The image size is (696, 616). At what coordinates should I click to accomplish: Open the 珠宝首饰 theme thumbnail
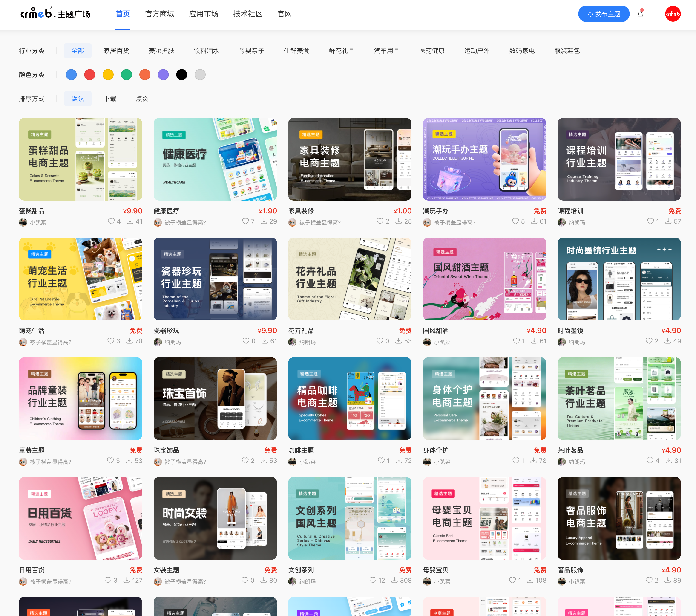tap(215, 398)
